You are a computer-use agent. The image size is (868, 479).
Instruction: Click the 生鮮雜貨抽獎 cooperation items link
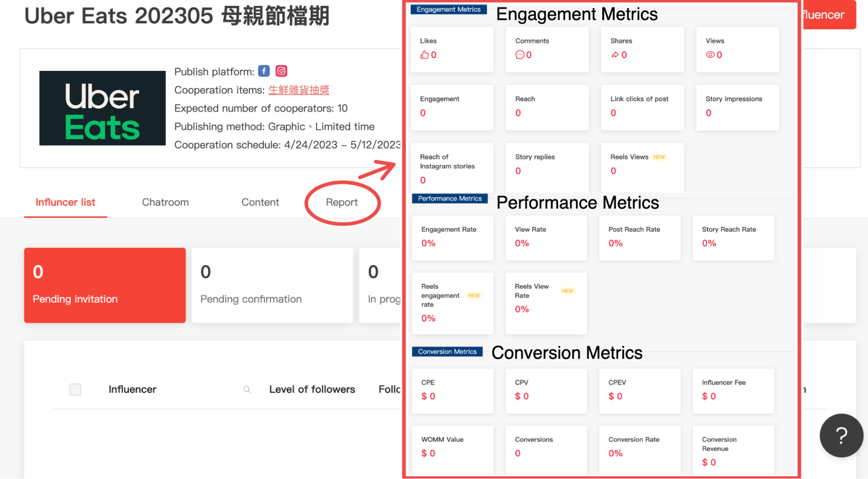coord(299,90)
